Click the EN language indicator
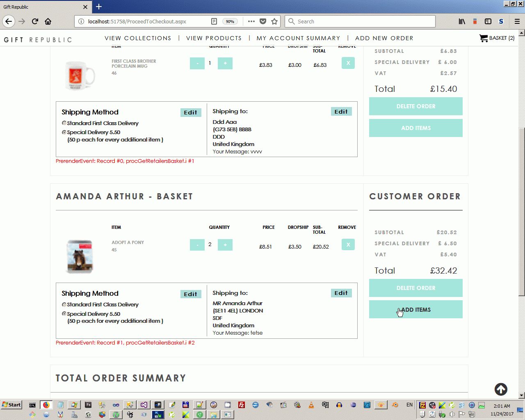 (x=409, y=405)
